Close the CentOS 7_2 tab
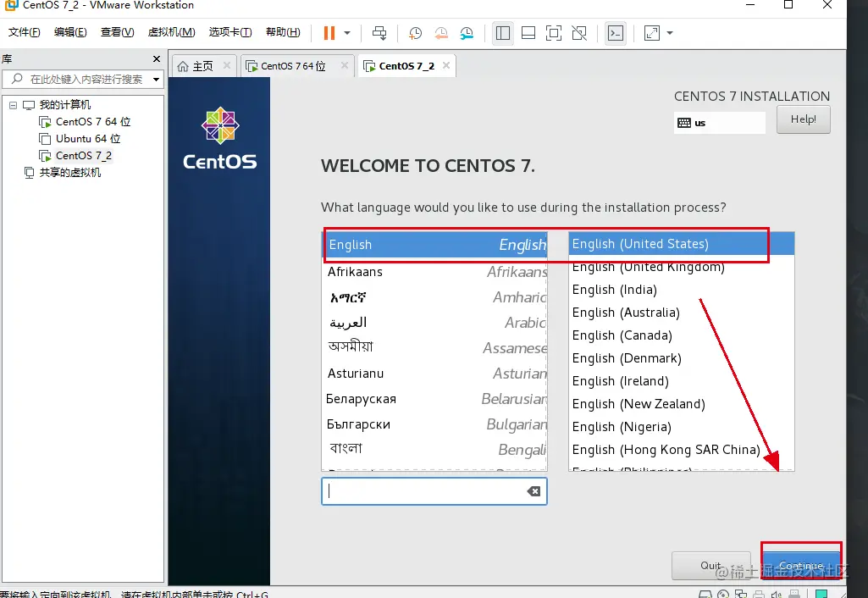The height and width of the screenshot is (598, 868). (x=446, y=65)
